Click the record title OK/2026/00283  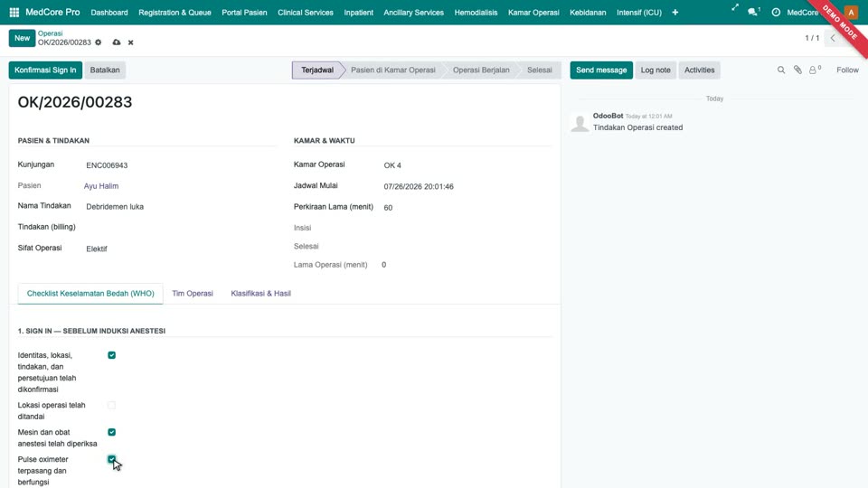coord(75,102)
